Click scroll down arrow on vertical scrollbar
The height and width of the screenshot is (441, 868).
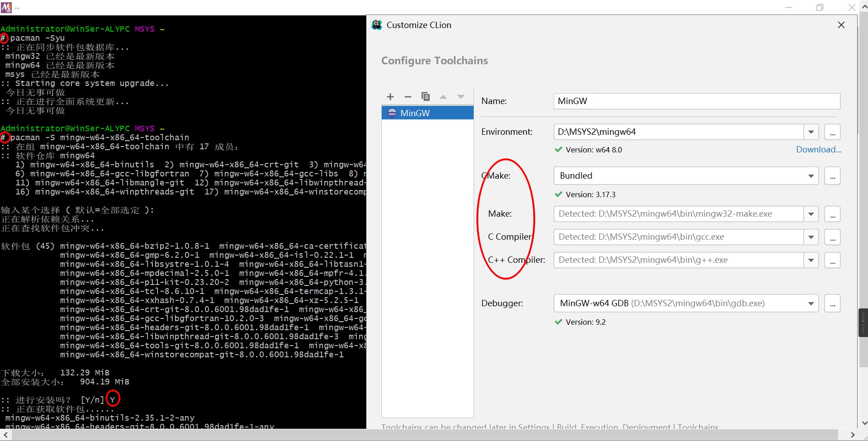[x=863, y=423]
